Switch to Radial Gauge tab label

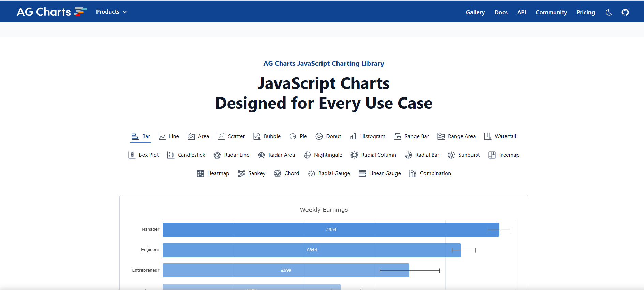coord(334,173)
